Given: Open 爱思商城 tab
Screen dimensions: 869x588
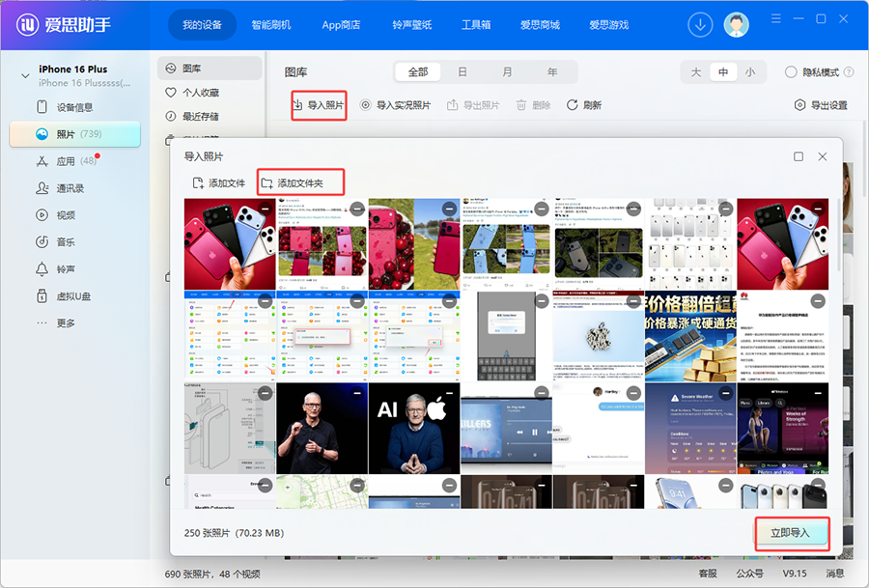Looking at the screenshot, I should 540,25.
